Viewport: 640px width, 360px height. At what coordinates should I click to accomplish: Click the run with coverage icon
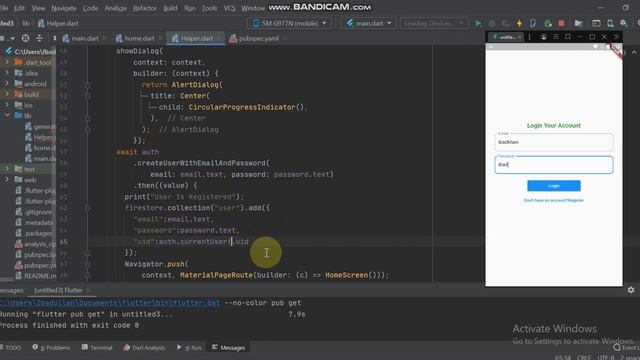pos(505,24)
